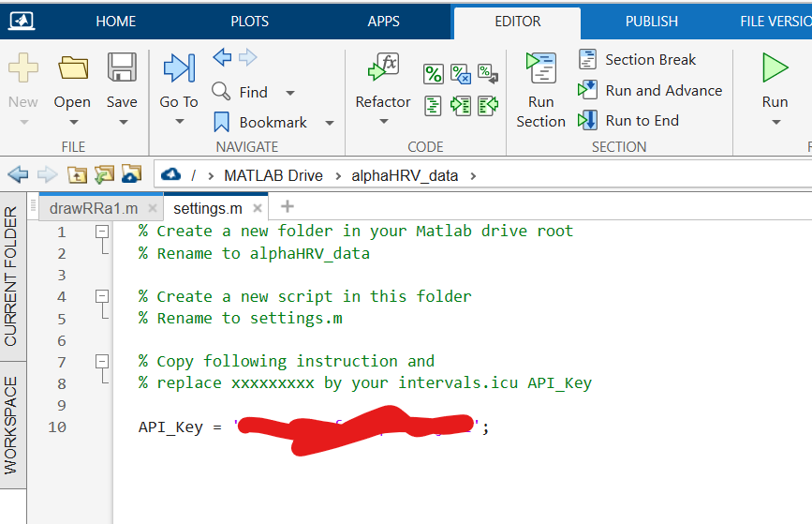Image resolution: width=812 pixels, height=524 pixels.
Task: Switch to the PUBLISH ribbon tab
Action: coord(652,22)
